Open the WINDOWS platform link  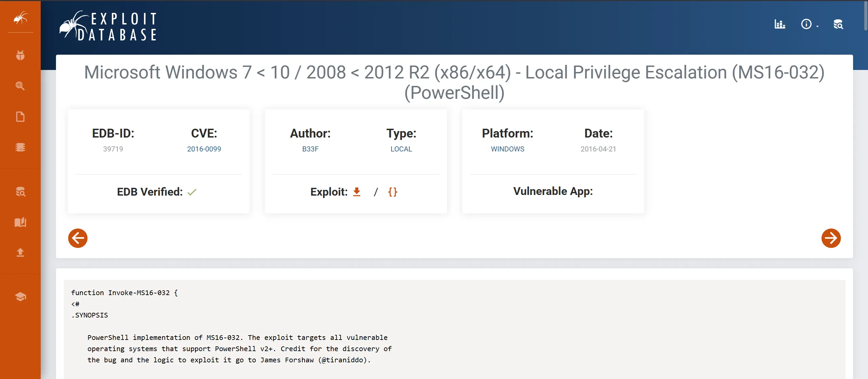[x=507, y=149]
